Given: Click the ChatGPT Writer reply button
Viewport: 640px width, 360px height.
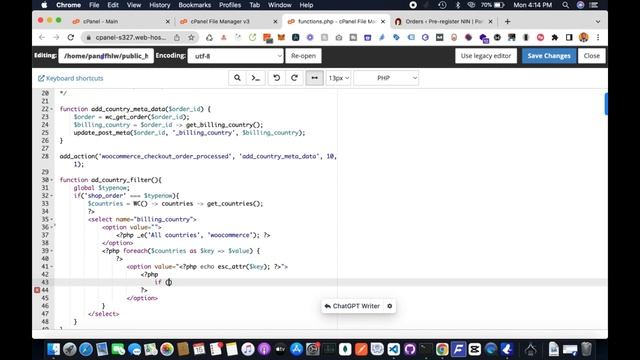Looking at the screenshot, I should (x=352, y=306).
